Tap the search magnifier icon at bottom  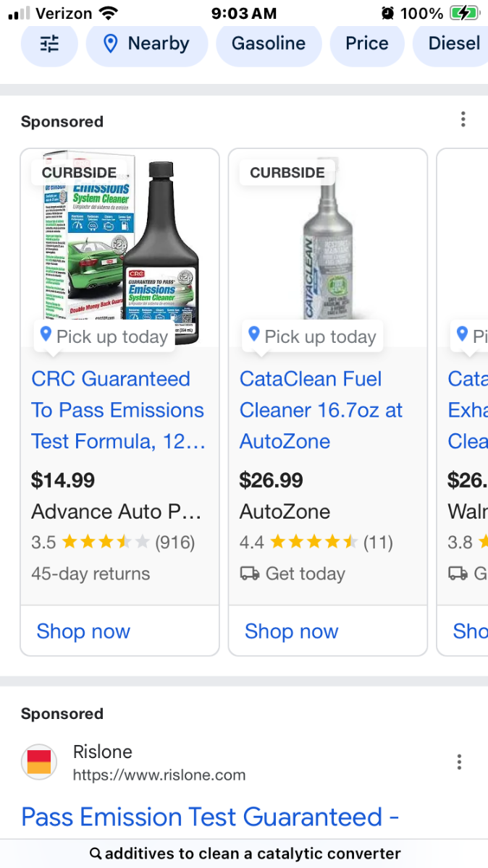point(96,854)
